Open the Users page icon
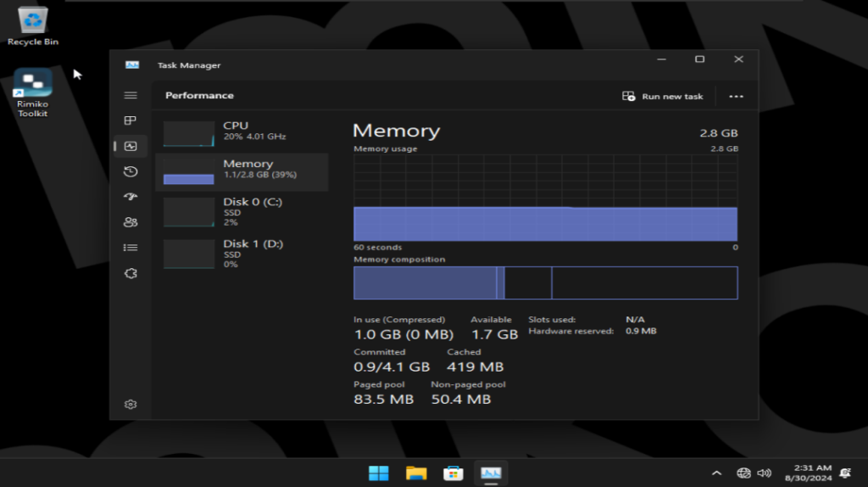 [x=131, y=222]
